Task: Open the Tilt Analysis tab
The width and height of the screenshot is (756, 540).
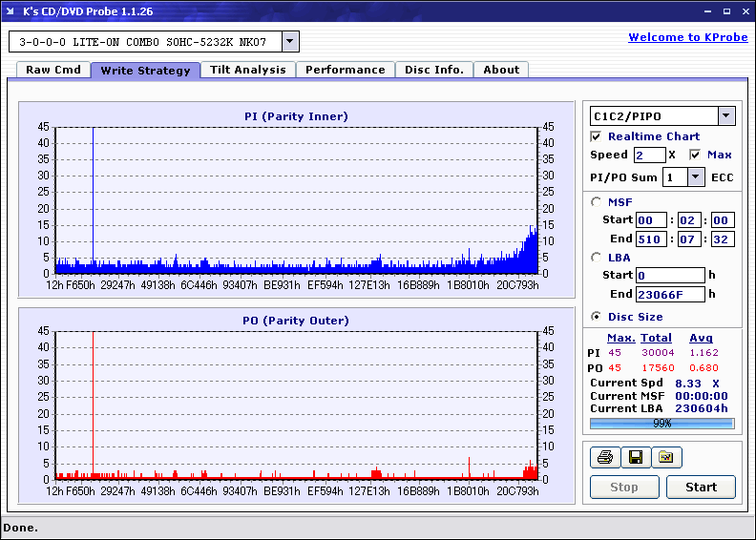Action: point(247,70)
